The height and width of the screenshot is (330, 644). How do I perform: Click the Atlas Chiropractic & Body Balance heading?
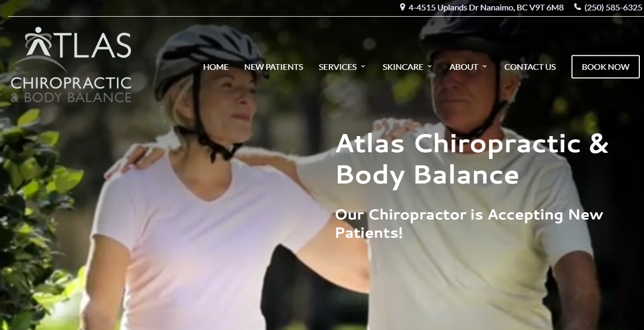pyautogui.click(x=472, y=159)
